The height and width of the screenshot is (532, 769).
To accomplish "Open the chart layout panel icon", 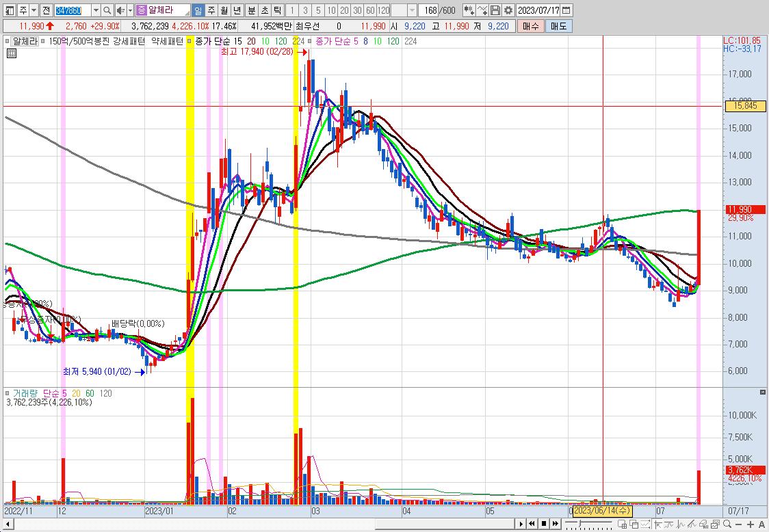I will coord(10,10).
